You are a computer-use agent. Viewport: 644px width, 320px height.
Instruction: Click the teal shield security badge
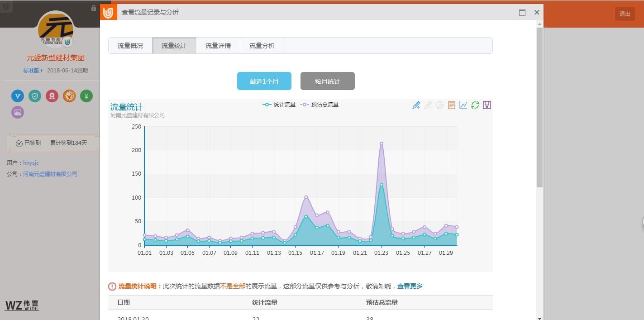[x=35, y=96]
